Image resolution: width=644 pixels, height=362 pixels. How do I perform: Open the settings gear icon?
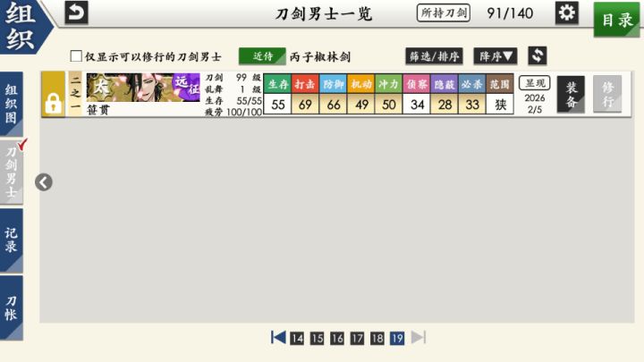567,13
